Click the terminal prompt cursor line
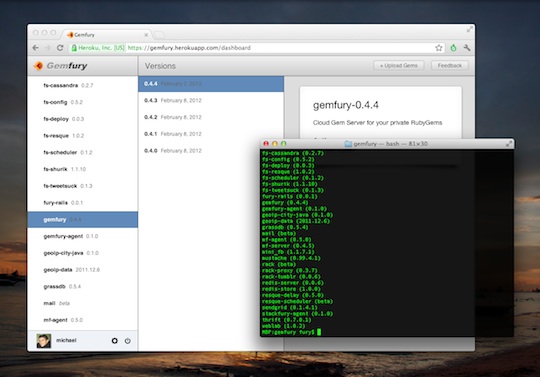540x377 pixels. (291, 332)
